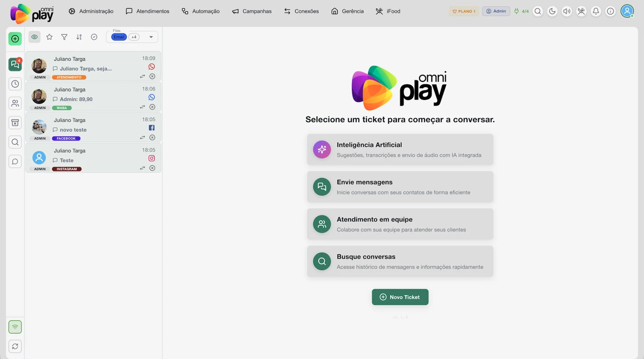
Task: Close the WABA ticket with X icon
Action: (x=152, y=107)
